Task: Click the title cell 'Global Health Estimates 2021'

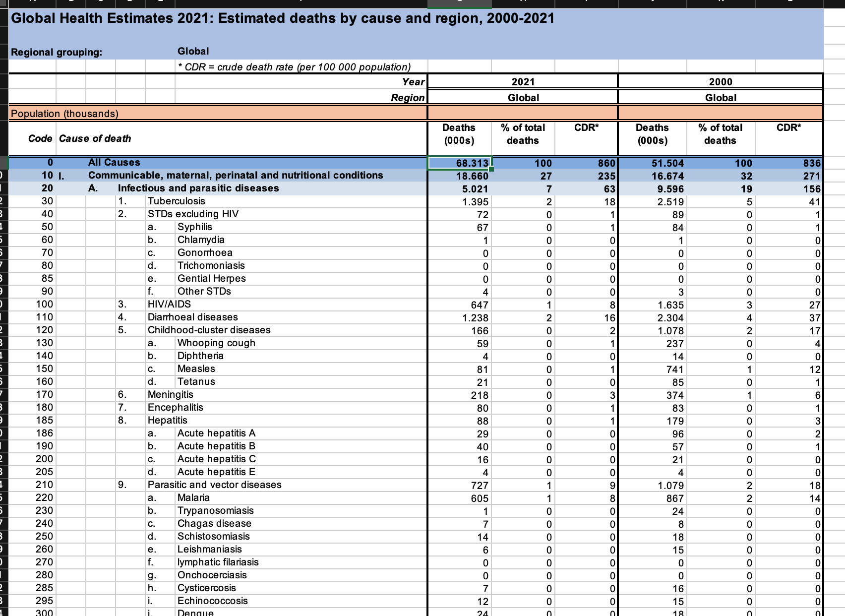Action: point(283,18)
